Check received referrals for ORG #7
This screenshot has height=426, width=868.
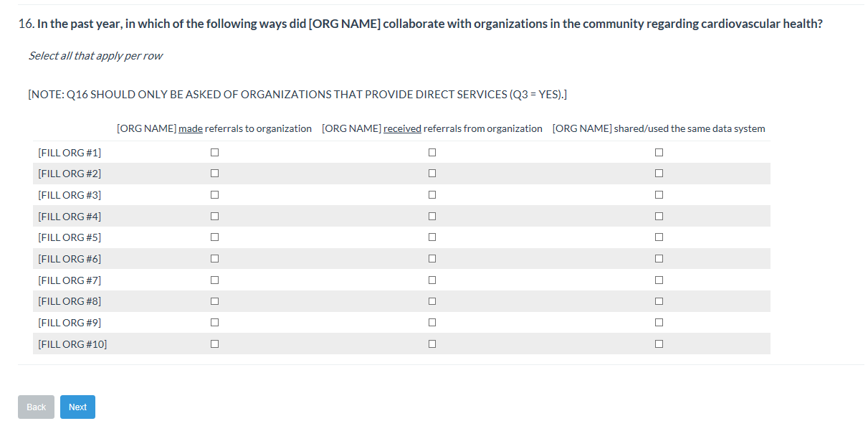pyautogui.click(x=432, y=280)
